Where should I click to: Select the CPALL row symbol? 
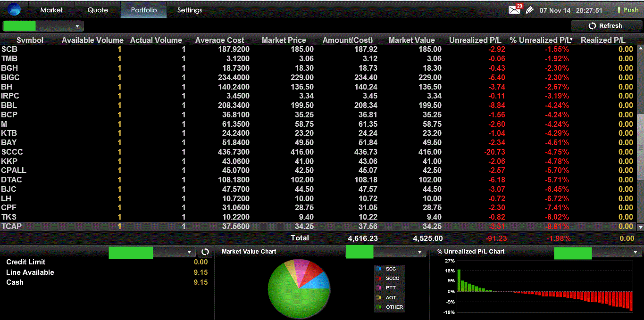click(x=14, y=170)
